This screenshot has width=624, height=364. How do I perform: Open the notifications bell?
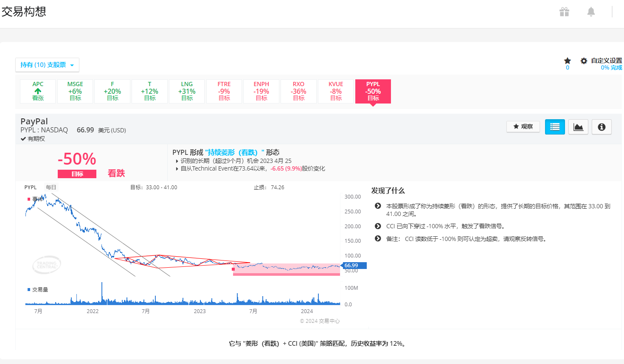click(x=591, y=12)
